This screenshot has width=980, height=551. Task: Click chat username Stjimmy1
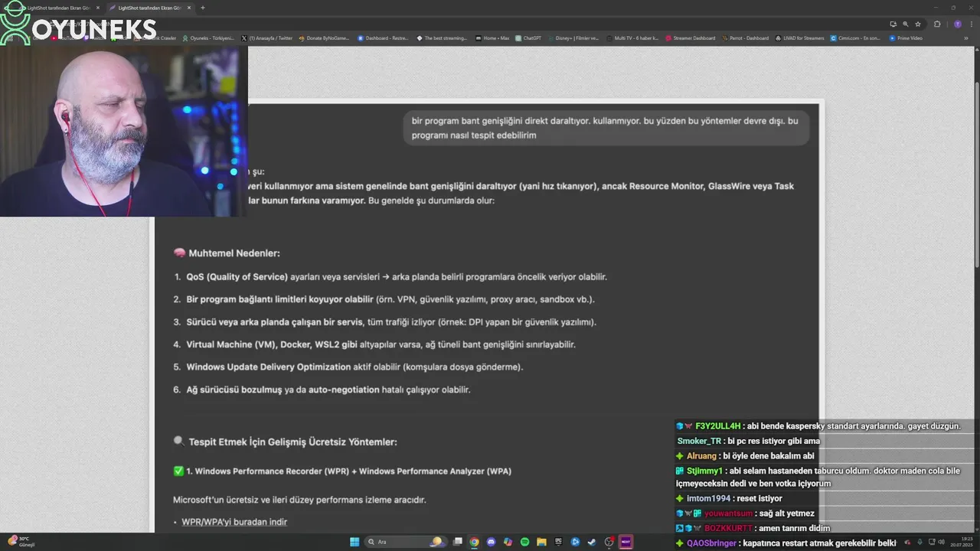(705, 471)
